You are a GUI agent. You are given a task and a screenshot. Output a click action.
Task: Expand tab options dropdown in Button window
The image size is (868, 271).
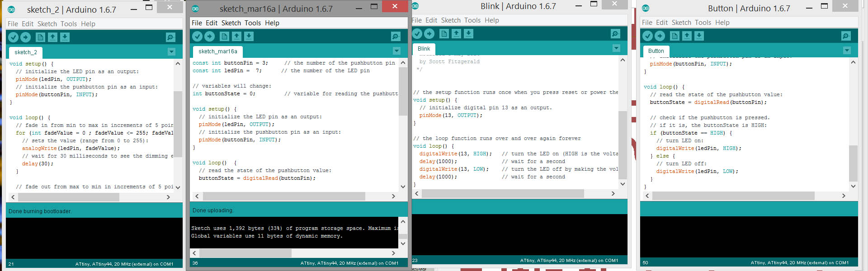click(847, 51)
